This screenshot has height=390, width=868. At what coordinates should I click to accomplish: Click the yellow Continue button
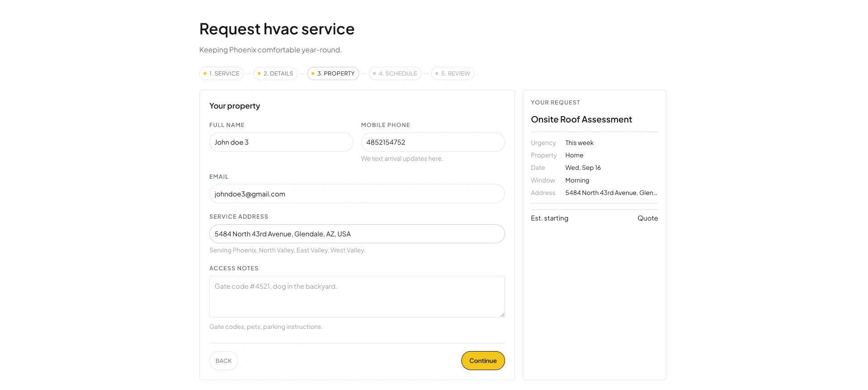[483, 361]
